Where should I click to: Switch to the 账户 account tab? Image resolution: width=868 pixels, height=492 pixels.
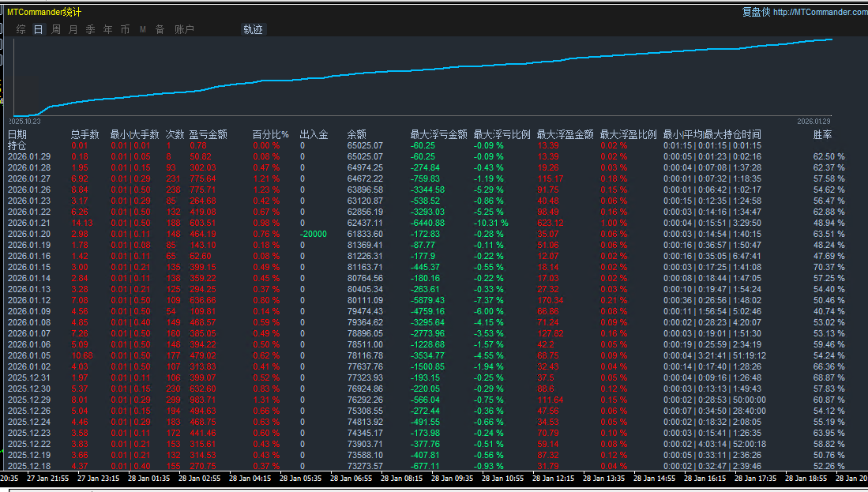[184, 29]
